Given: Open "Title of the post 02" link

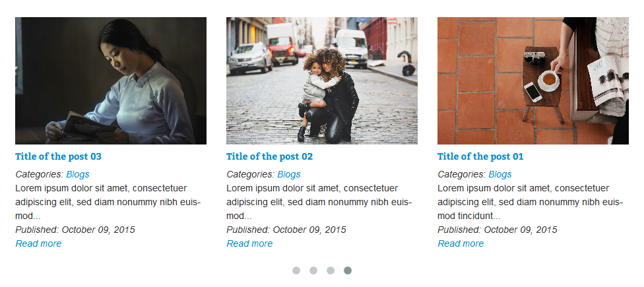Looking at the screenshot, I should point(269,156).
